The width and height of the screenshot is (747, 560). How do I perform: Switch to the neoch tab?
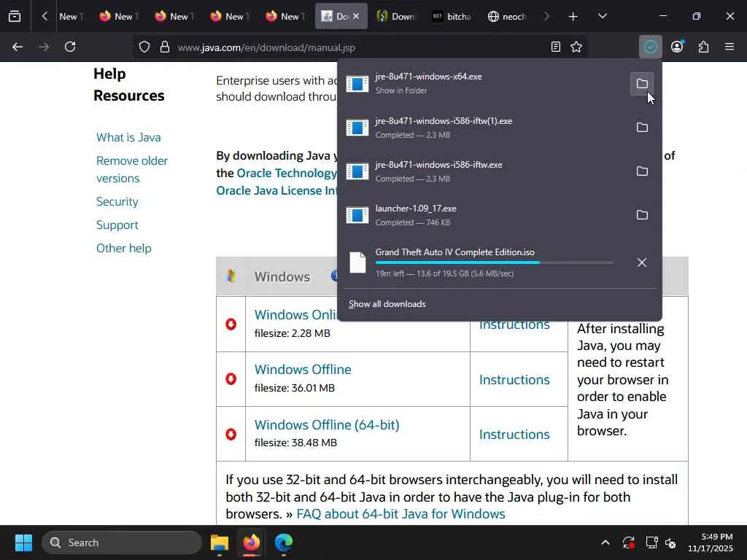[x=508, y=16]
